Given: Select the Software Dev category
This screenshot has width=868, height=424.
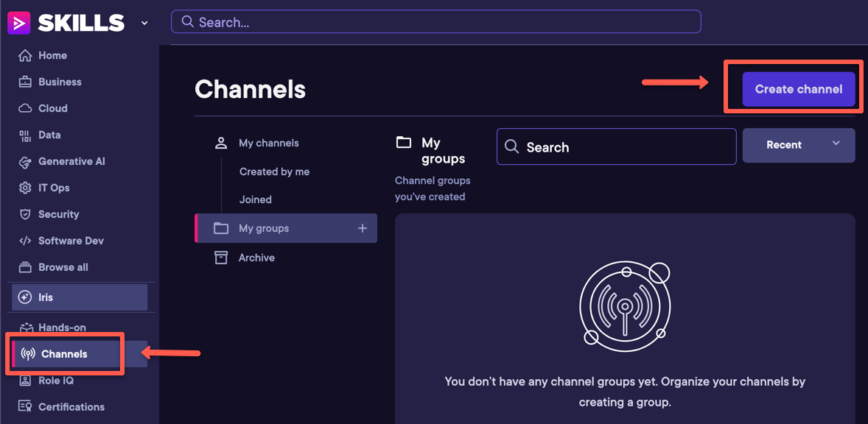Looking at the screenshot, I should pos(71,241).
